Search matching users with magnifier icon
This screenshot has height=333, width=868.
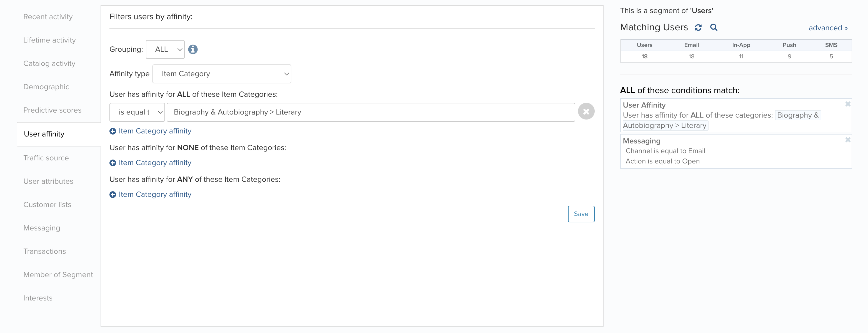coord(714,27)
